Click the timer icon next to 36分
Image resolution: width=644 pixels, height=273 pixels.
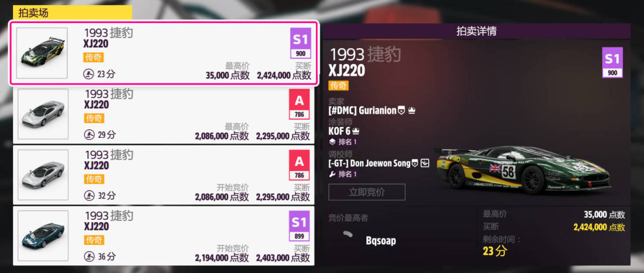click(89, 256)
